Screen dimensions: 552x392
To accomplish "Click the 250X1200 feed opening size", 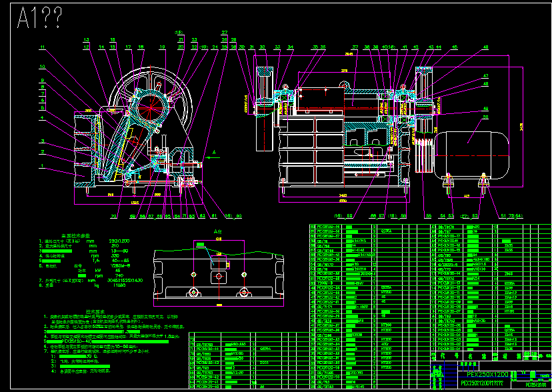I will (119, 241).
